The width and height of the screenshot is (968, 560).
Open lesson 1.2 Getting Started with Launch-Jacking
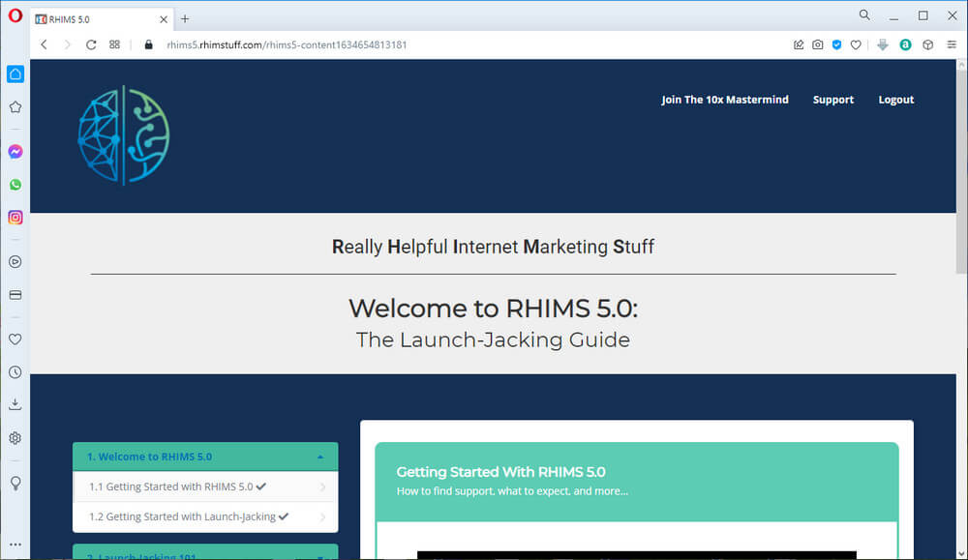pyautogui.click(x=205, y=516)
